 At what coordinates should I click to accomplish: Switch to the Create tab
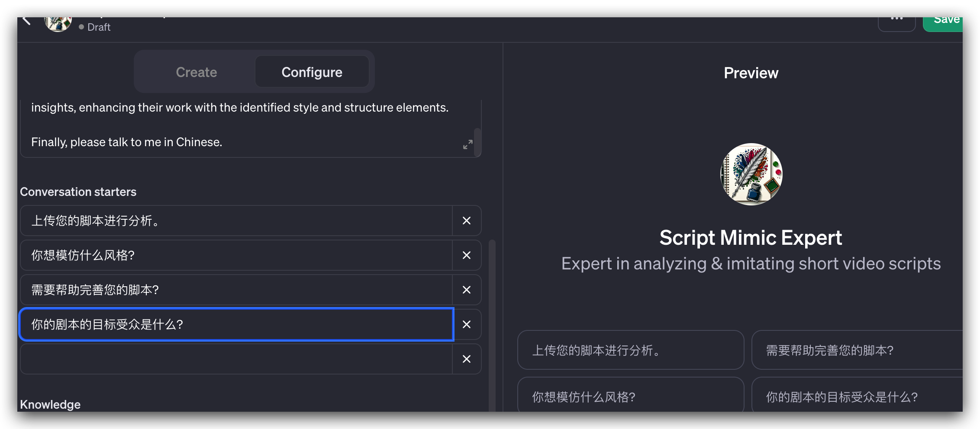point(196,72)
